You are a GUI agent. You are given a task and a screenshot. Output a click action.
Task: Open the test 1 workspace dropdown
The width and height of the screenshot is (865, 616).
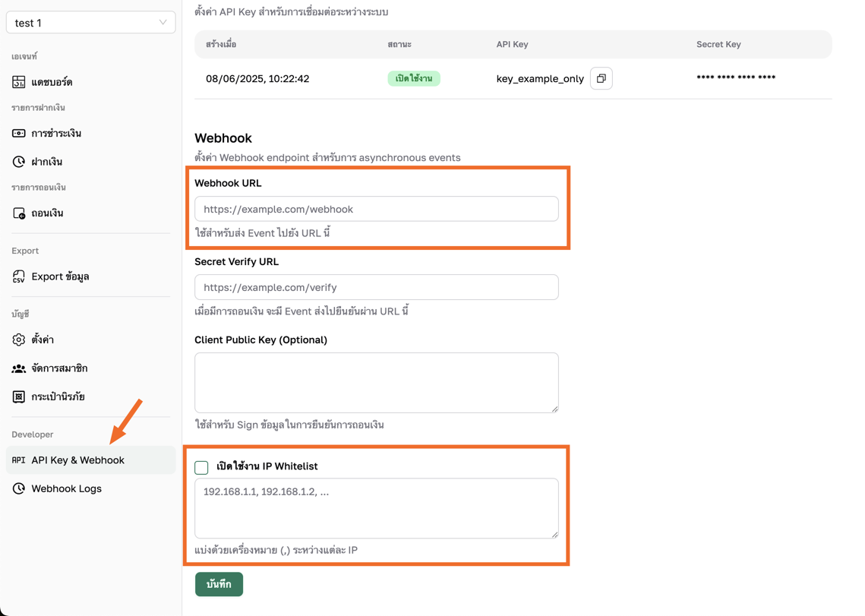pyautogui.click(x=90, y=22)
